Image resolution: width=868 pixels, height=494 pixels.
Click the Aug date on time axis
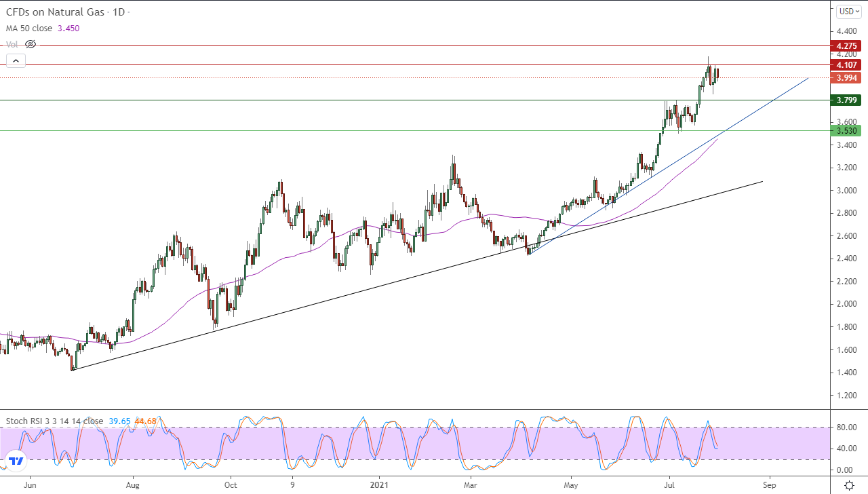point(132,485)
